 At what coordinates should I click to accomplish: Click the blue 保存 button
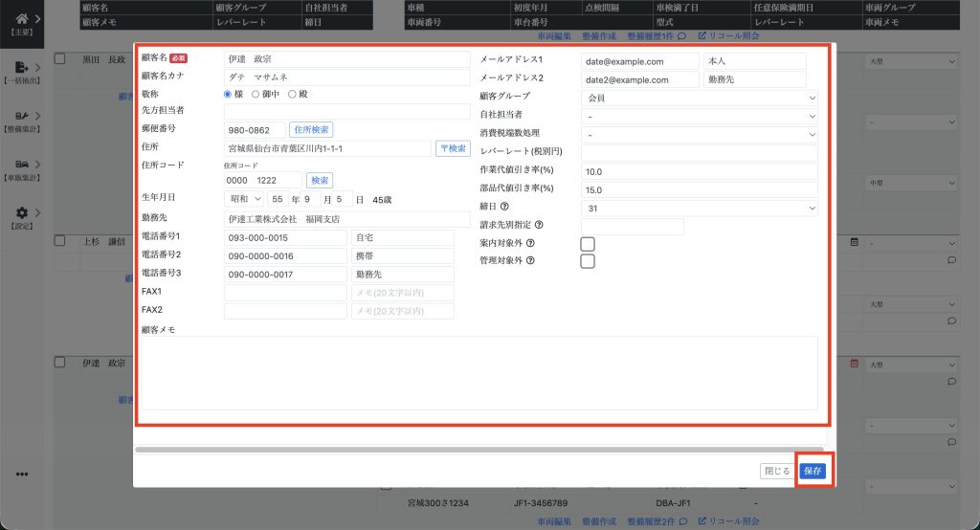813,471
